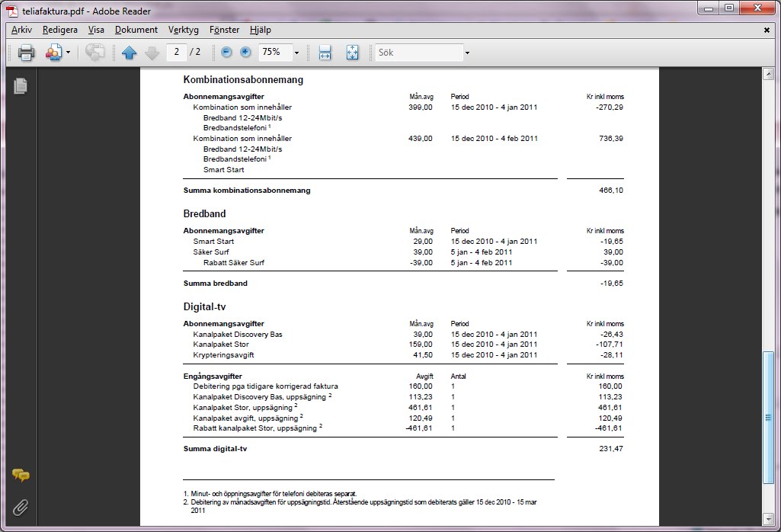The height and width of the screenshot is (532, 781).
Task: Click the Summa bredband label
Action: click(215, 284)
